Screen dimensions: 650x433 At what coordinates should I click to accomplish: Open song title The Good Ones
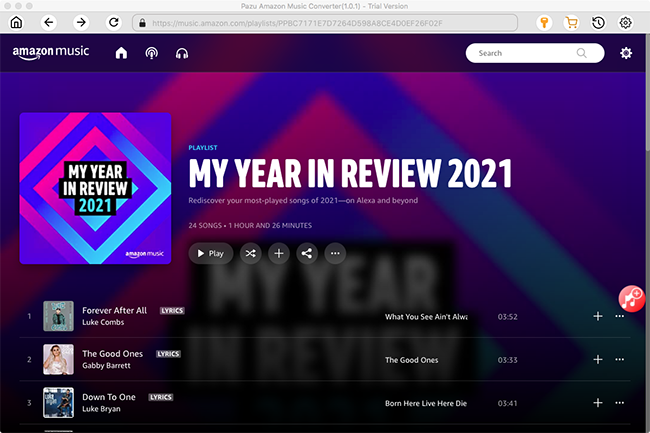pyautogui.click(x=112, y=354)
